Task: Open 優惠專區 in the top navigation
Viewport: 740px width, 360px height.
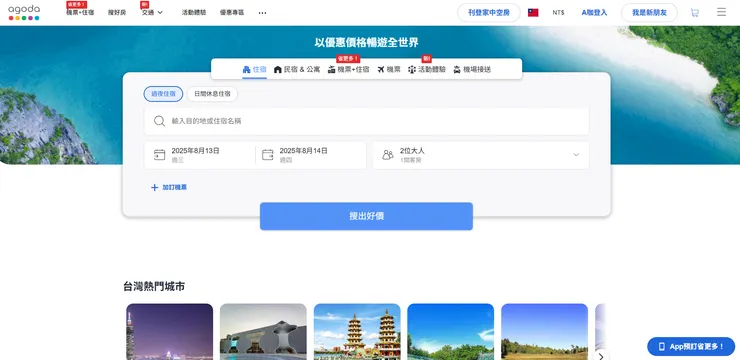Action: coord(232,13)
